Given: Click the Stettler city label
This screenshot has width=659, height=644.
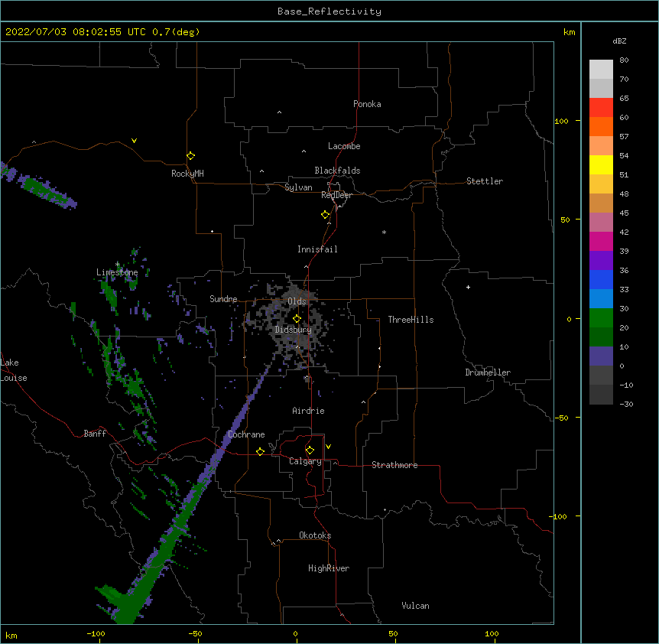Looking at the screenshot, I should [x=484, y=181].
